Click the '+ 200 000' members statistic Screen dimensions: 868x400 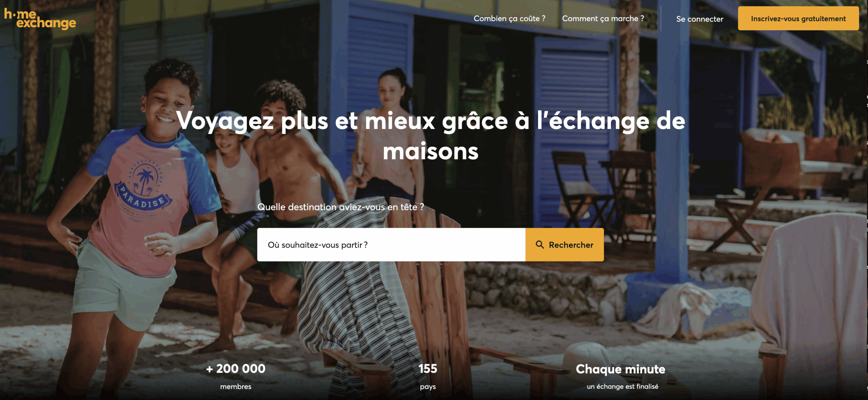pos(236,369)
